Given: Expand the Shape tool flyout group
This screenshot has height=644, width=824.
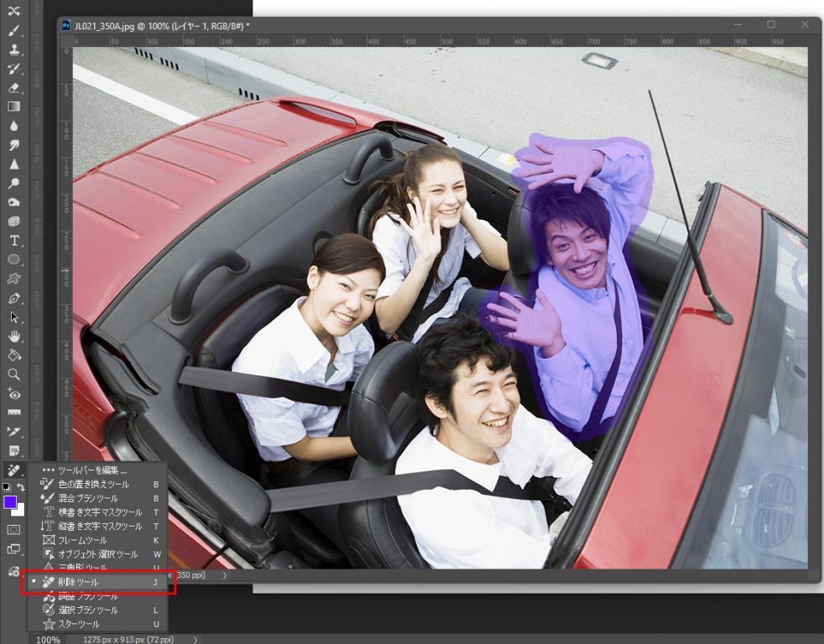Looking at the screenshot, I should pos(13,259).
